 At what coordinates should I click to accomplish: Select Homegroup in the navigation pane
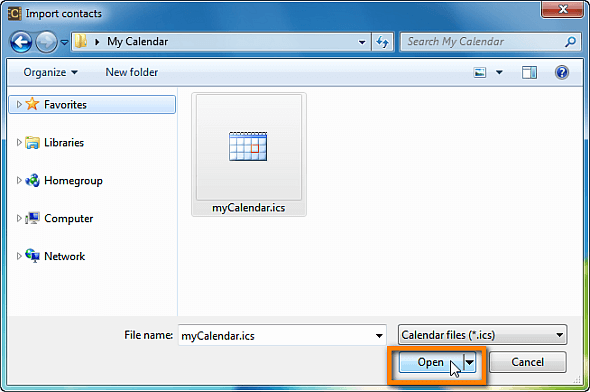click(x=73, y=181)
